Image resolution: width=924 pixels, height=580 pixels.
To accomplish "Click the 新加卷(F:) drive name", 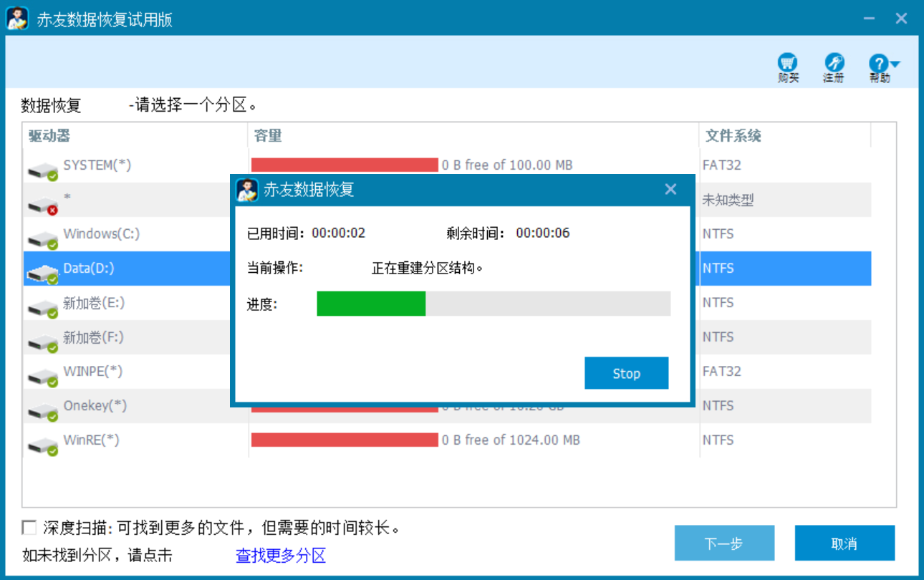I will point(94,337).
